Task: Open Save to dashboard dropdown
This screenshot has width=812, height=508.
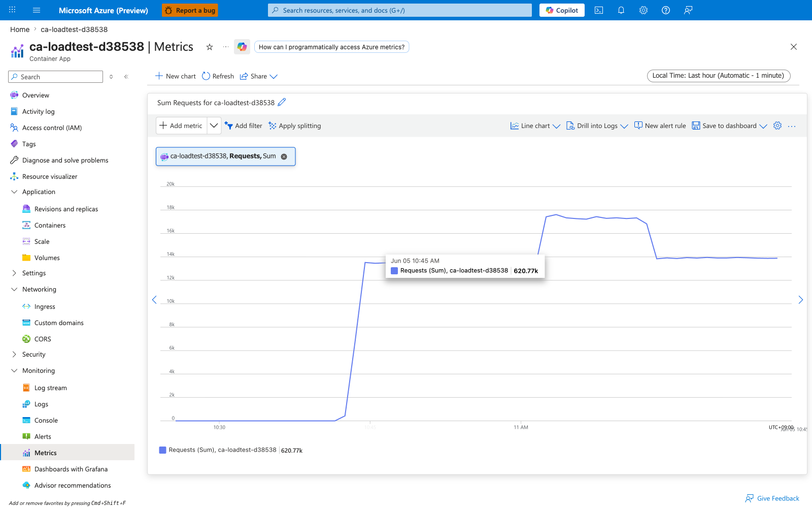Action: 730,126
